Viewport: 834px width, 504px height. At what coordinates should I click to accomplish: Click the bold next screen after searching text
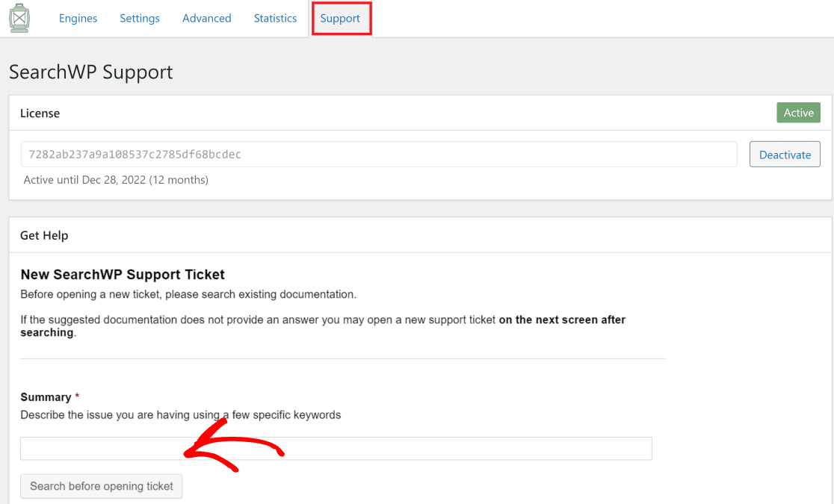pyautogui.click(x=323, y=326)
